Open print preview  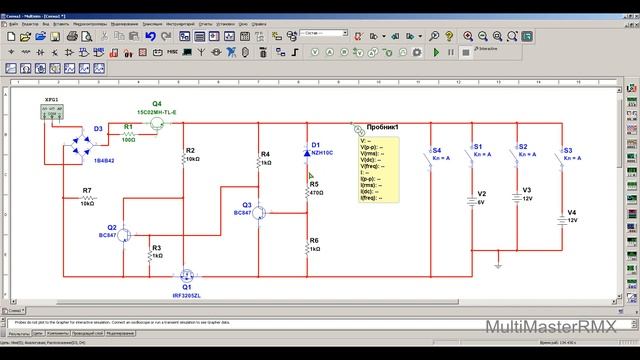point(87,37)
